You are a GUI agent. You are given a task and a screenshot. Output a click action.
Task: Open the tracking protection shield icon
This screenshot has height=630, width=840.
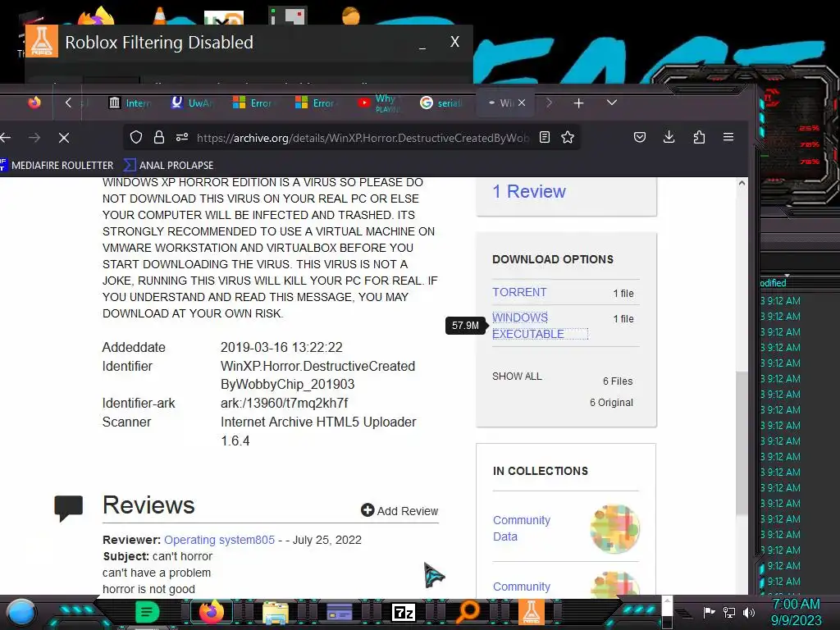coord(136,138)
